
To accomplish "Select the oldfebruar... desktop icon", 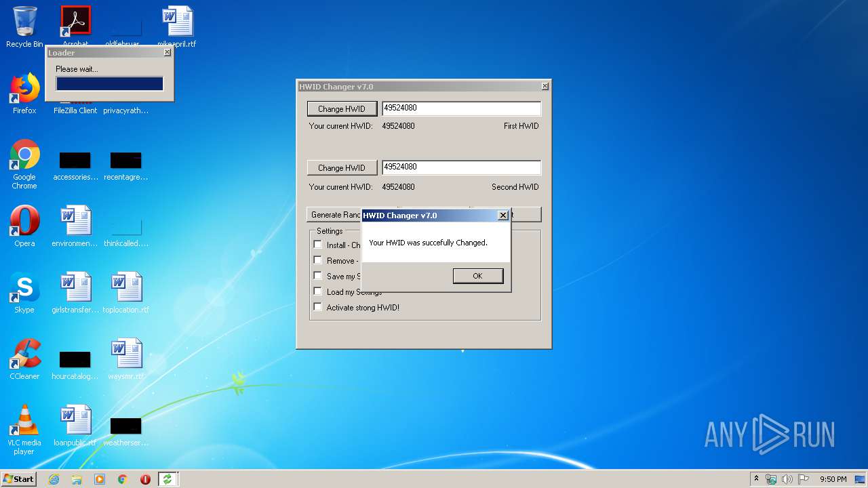I will pos(126,33).
